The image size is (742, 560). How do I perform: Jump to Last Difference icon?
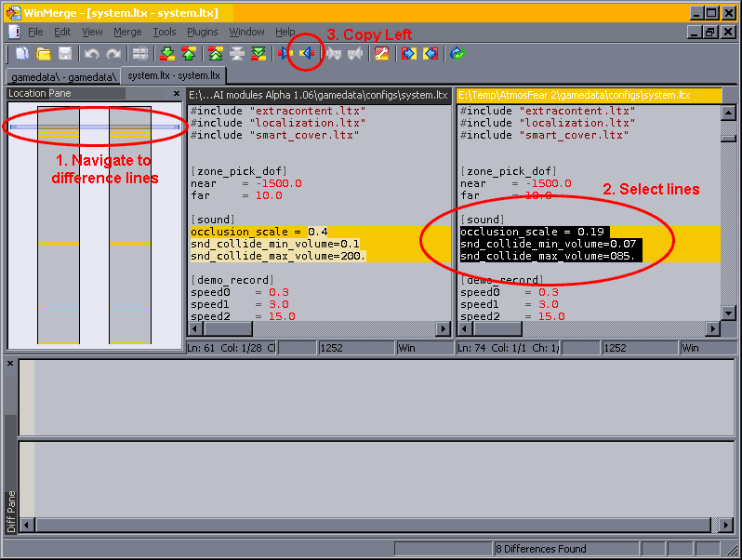(x=258, y=54)
